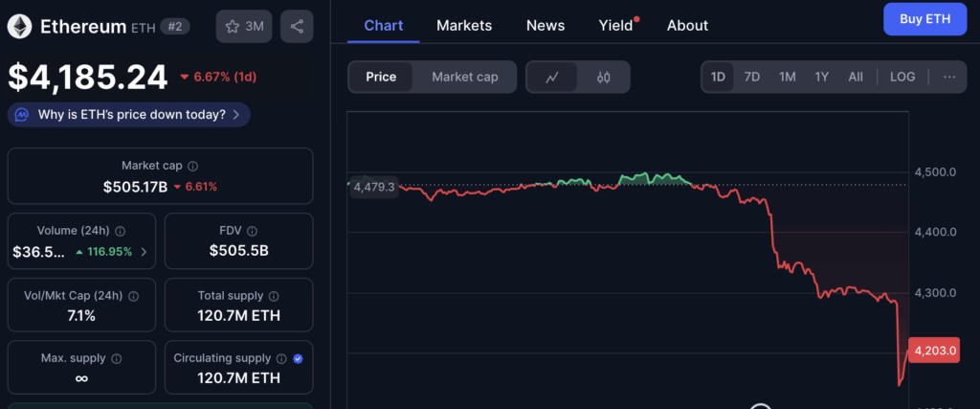Screen dimensions: 980x409
Task: Click the 7.1% Vol/Mkt Cap value
Action: (81, 315)
